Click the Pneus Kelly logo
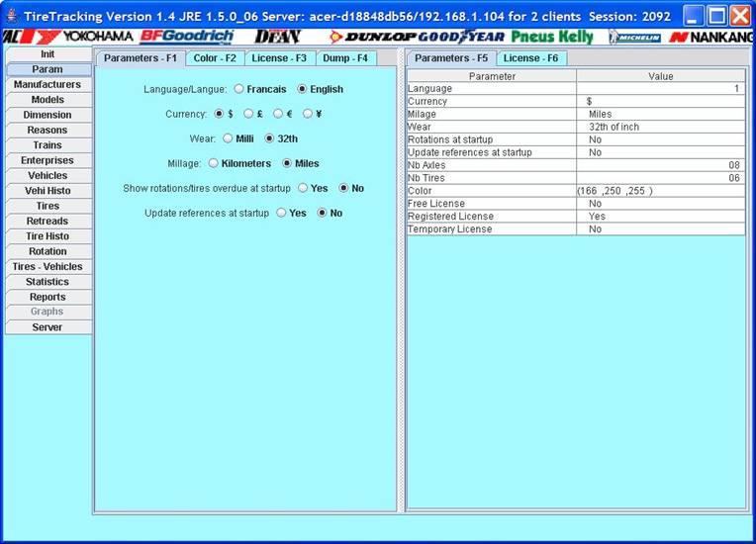Screen dimensions: 756x544 [552, 37]
